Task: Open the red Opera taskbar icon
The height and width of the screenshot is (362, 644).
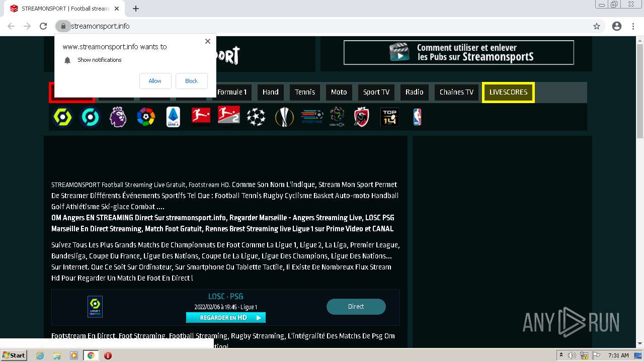Action: pos(108,355)
